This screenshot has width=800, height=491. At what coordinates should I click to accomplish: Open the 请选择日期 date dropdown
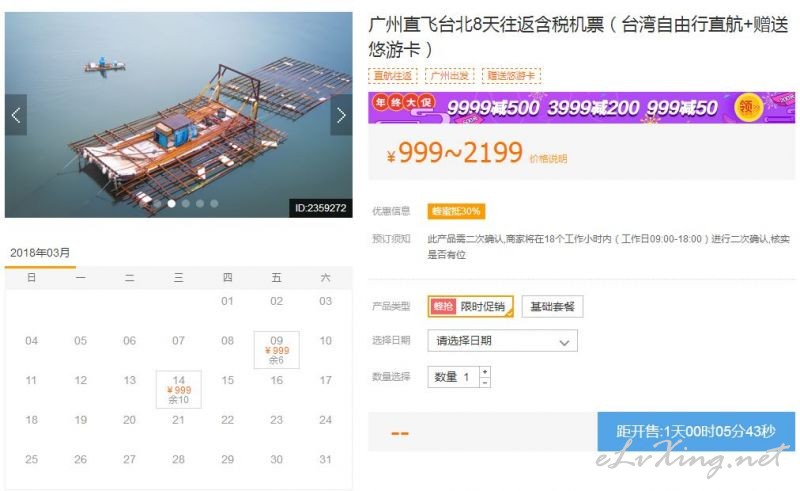tap(502, 341)
